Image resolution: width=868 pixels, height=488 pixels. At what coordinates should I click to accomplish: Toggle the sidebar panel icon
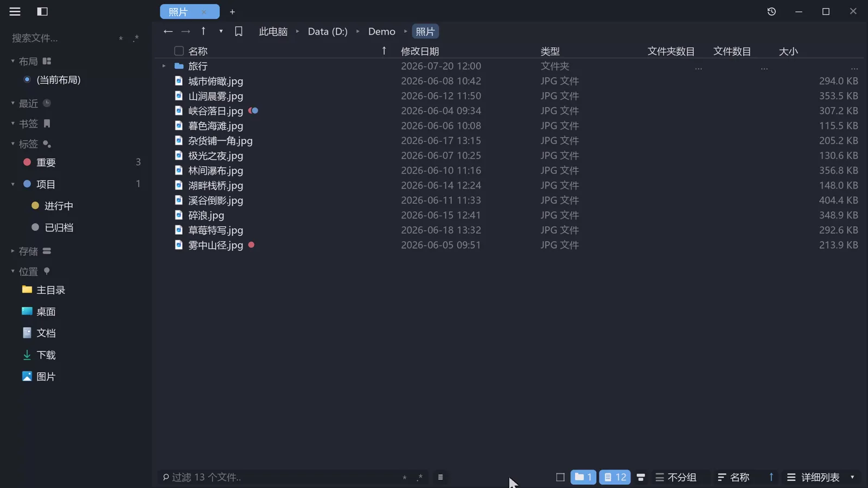tap(42, 11)
